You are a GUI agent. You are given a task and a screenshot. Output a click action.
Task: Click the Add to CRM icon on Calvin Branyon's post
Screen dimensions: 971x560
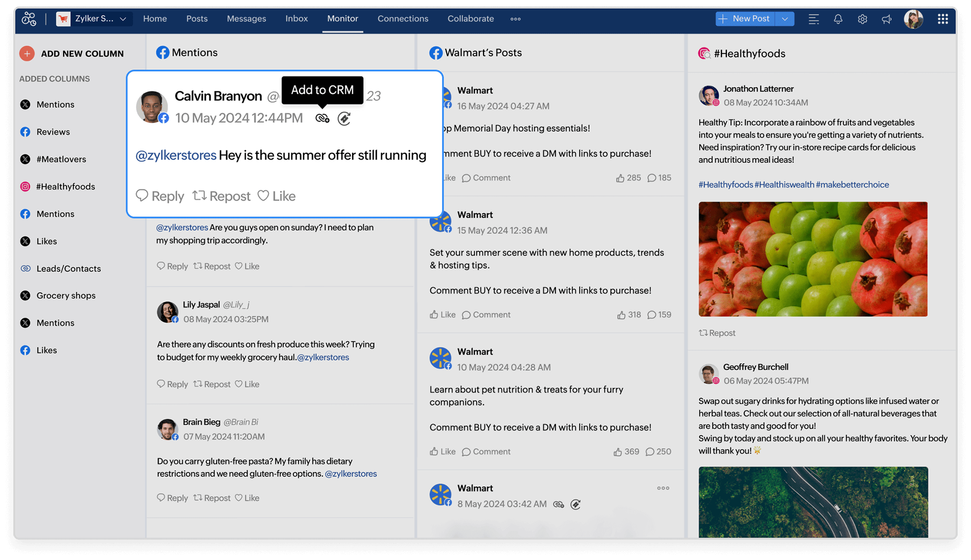323,118
